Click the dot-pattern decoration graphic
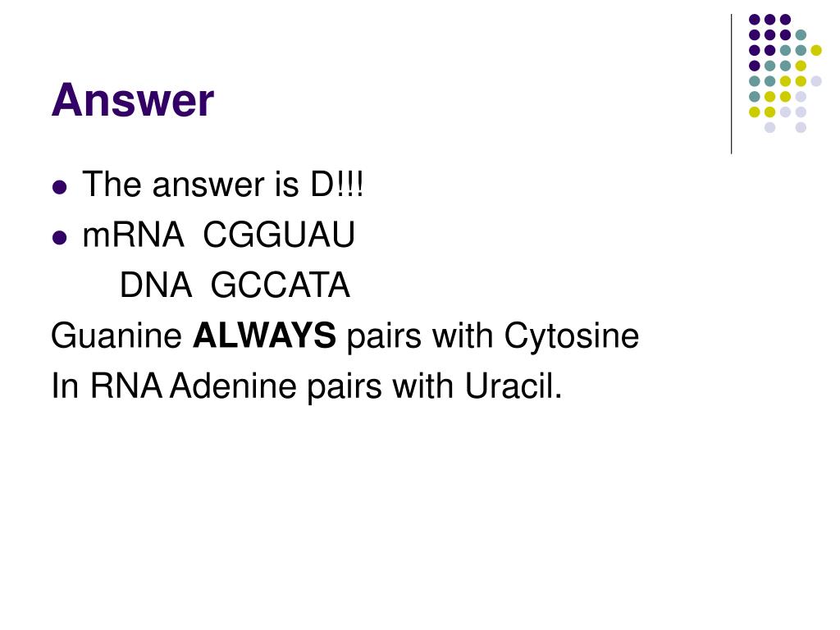 click(785, 73)
